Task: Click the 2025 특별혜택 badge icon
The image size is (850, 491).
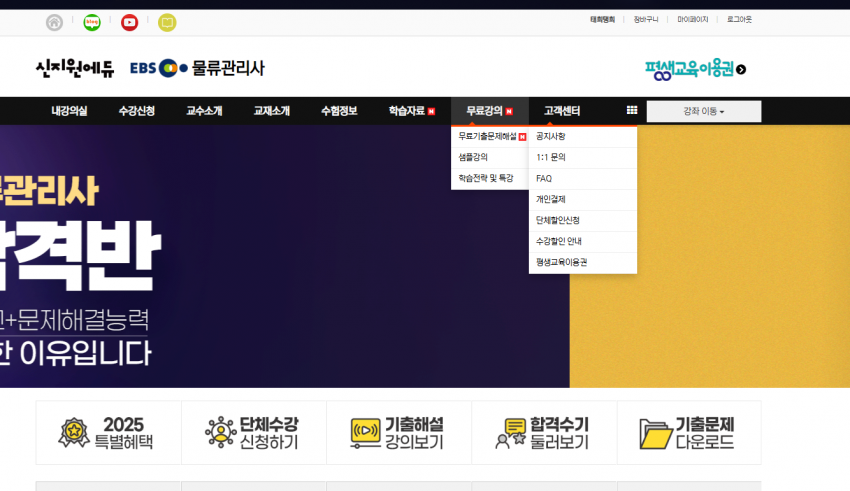Action: 74,432
